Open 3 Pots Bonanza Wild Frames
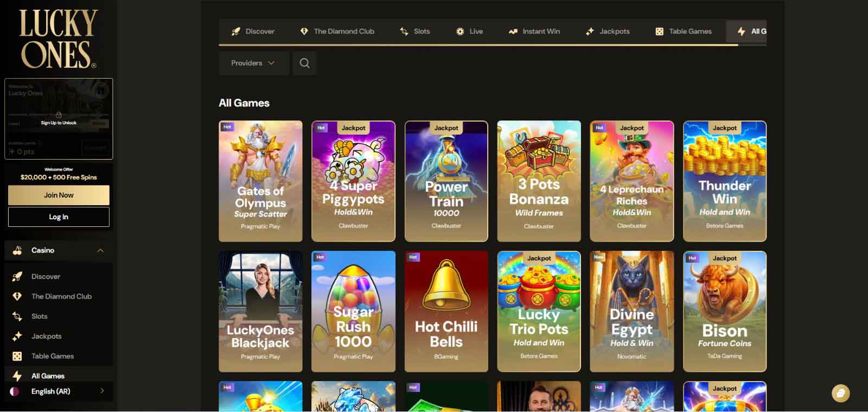Image resolution: width=868 pixels, height=412 pixels. (539, 181)
